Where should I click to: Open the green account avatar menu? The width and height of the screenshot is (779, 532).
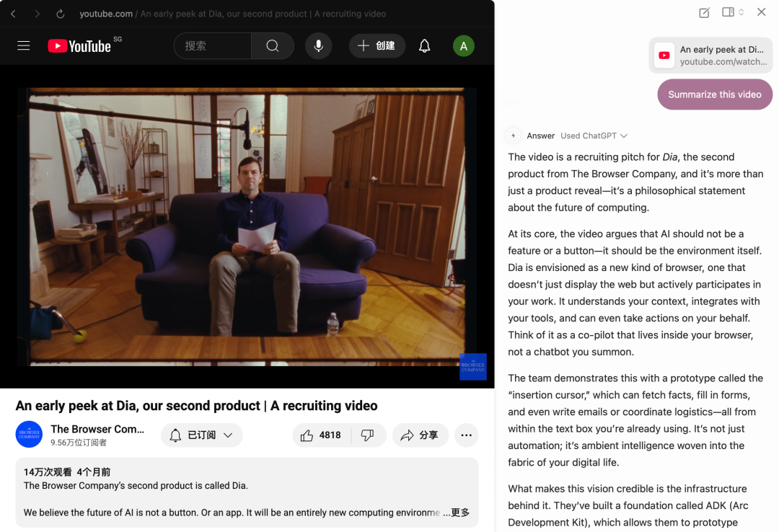[x=463, y=46]
